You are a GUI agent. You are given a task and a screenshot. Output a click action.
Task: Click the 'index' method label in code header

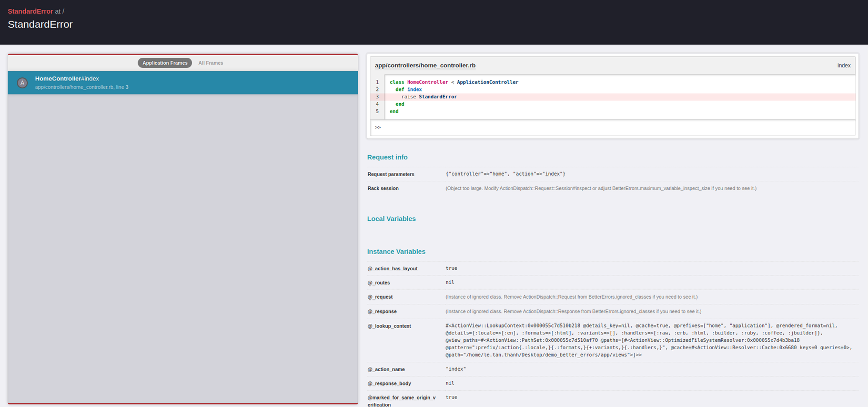click(x=843, y=66)
